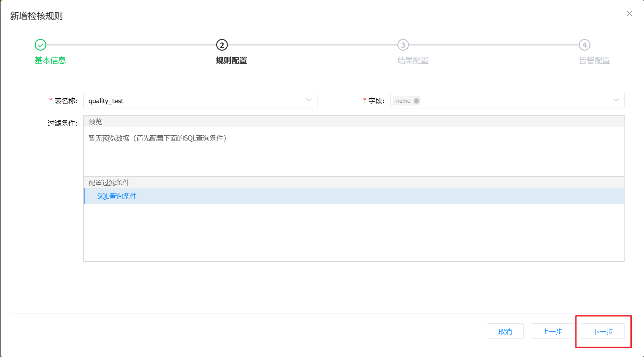Click the 告警配置 step label
This screenshot has width=644, height=357.
(x=594, y=60)
